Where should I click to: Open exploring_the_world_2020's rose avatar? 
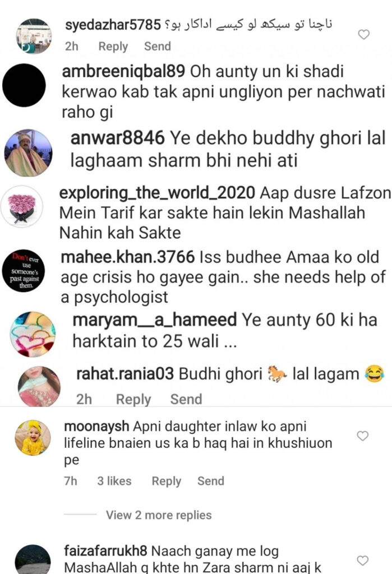point(22,206)
